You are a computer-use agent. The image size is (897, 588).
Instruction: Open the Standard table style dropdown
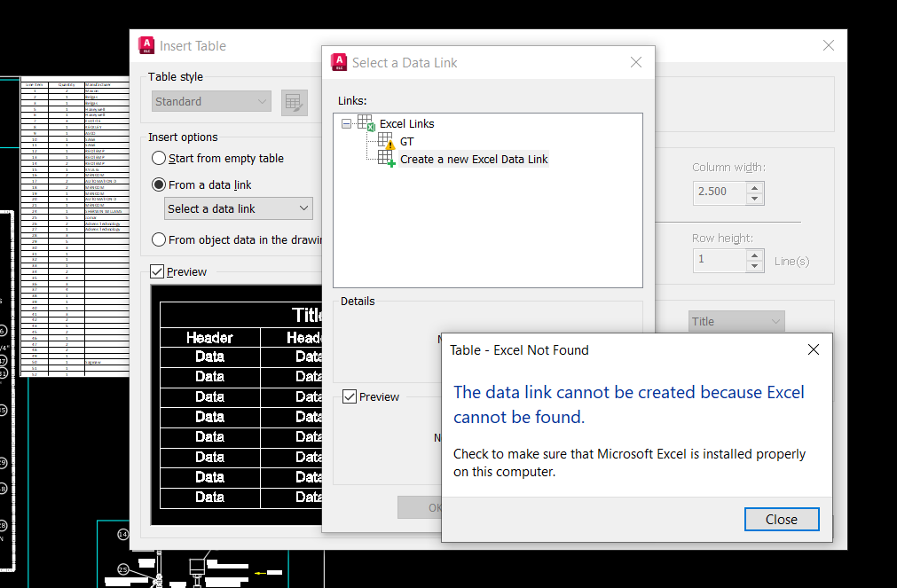tap(211, 101)
